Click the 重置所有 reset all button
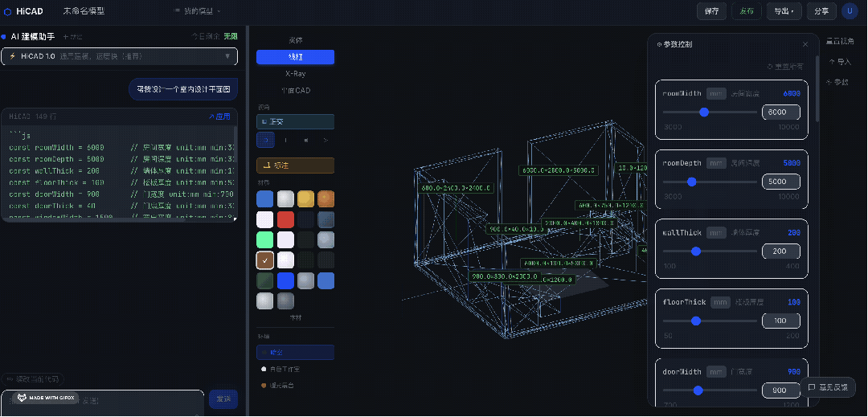The width and height of the screenshot is (868, 417). (x=785, y=67)
